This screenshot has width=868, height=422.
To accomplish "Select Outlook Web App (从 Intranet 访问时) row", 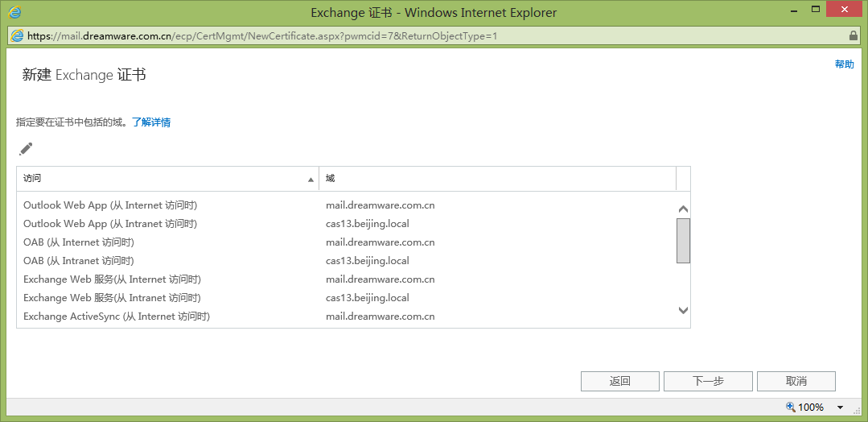I will point(347,224).
